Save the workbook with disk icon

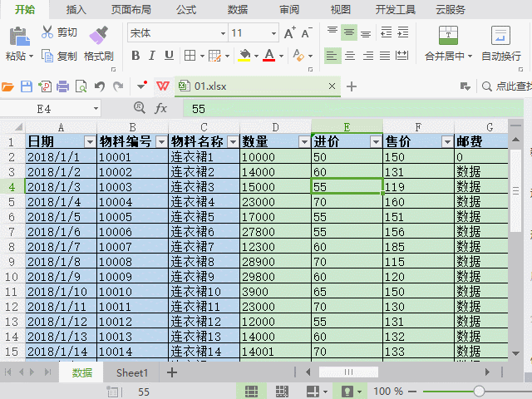(x=27, y=86)
